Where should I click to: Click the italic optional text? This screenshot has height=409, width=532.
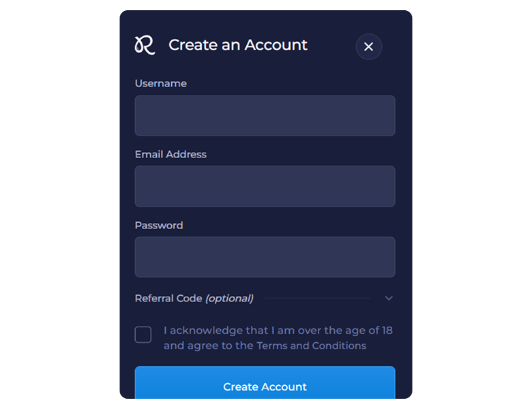pyautogui.click(x=229, y=298)
